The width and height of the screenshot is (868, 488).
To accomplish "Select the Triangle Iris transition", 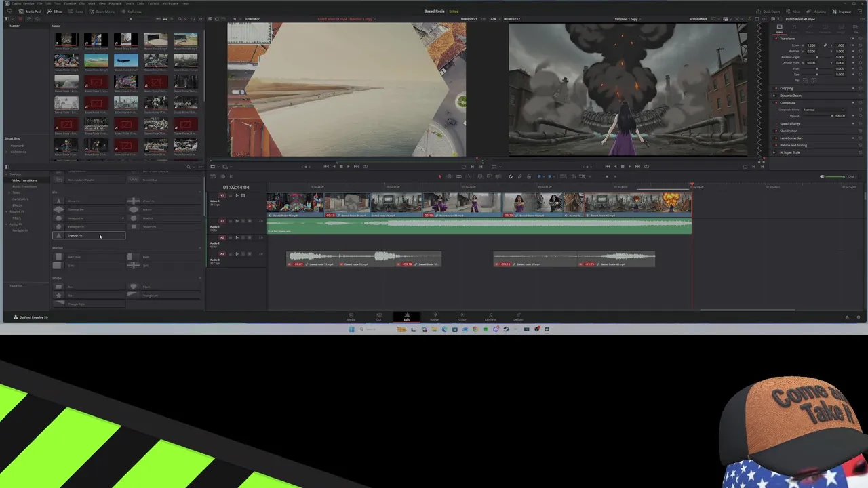I will click(x=89, y=236).
